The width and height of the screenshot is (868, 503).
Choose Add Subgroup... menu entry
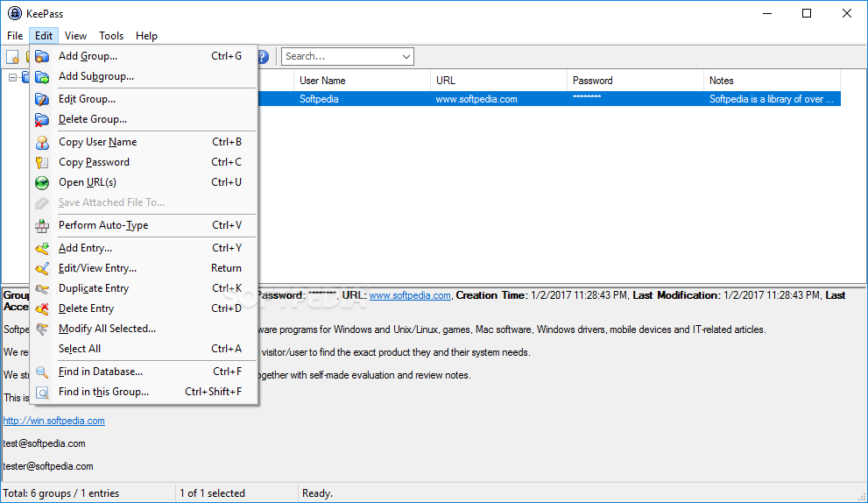[x=144, y=76]
